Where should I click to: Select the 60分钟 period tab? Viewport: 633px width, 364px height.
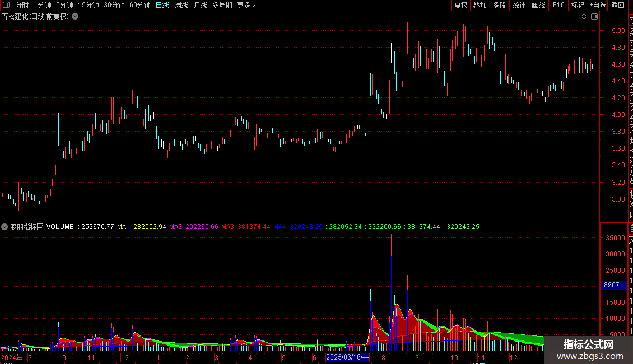(x=140, y=5)
